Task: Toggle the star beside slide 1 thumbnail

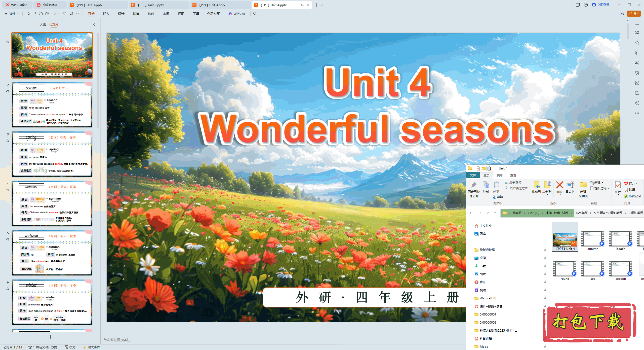Action: click(x=8, y=42)
